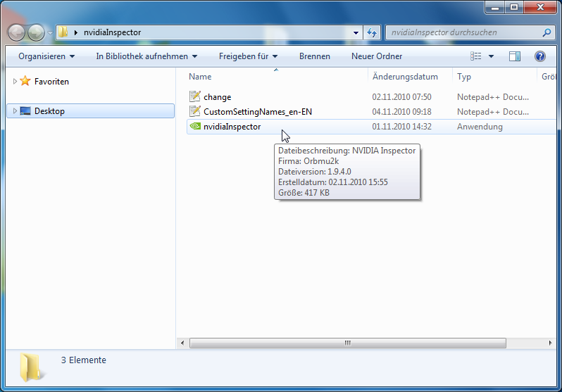Click the change view icon
Viewport: 562px width, 392px height.
(x=476, y=56)
